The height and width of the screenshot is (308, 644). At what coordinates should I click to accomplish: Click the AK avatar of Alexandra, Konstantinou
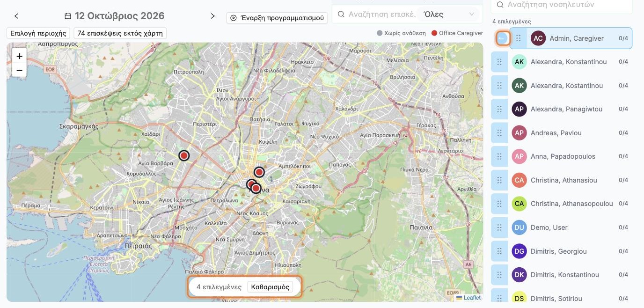tap(519, 62)
